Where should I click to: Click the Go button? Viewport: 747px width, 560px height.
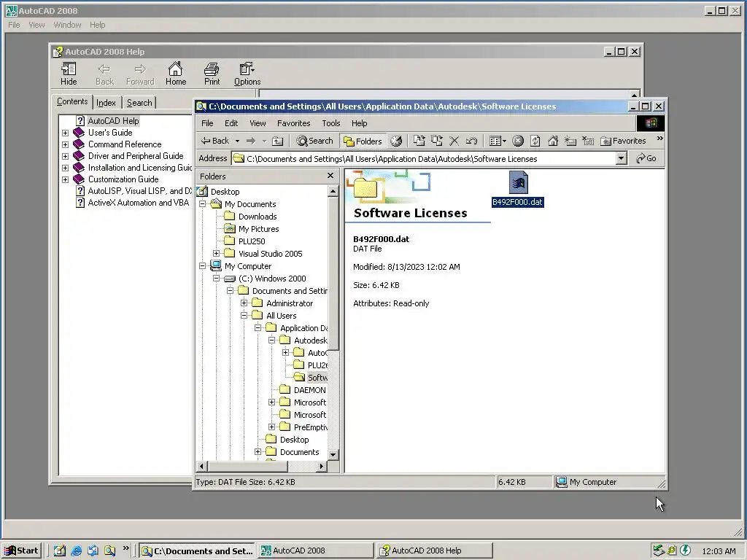[646, 158]
